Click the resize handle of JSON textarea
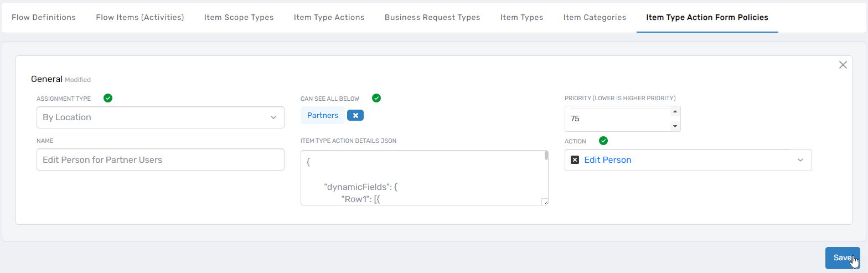Image resolution: width=868 pixels, height=273 pixels. click(x=544, y=202)
